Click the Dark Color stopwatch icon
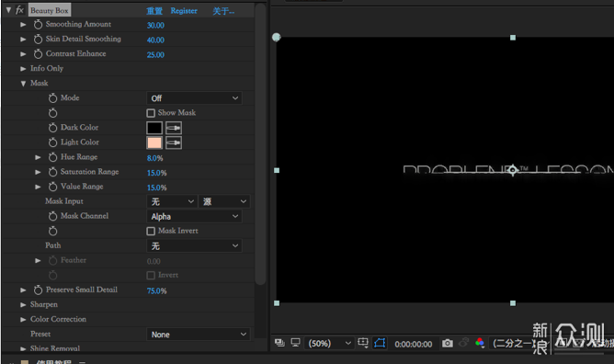614x364 pixels. [x=53, y=128]
